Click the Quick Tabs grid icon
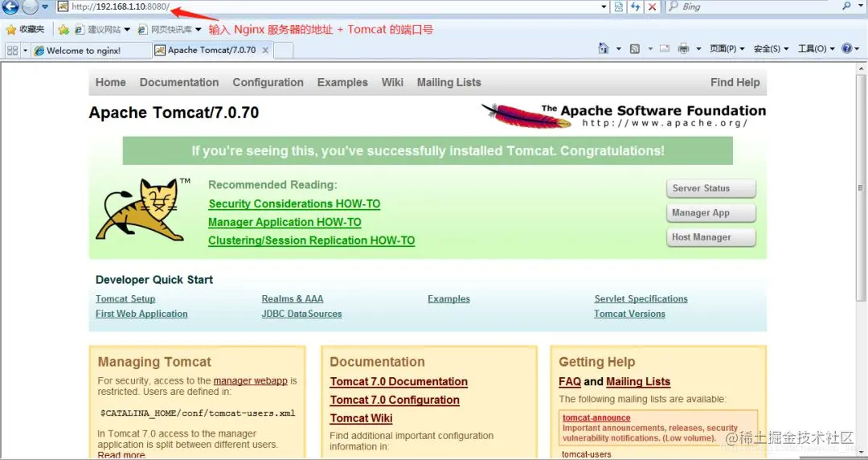 click(x=12, y=51)
